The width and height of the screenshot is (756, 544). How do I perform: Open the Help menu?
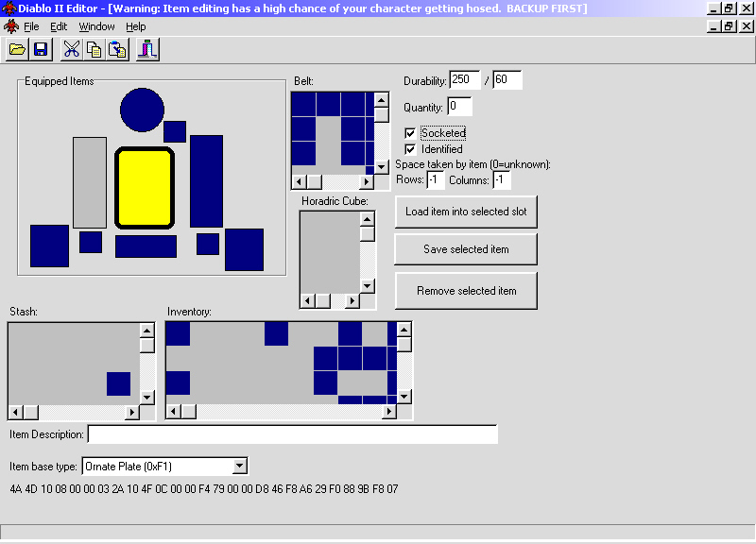pyautogui.click(x=136, y=26)
